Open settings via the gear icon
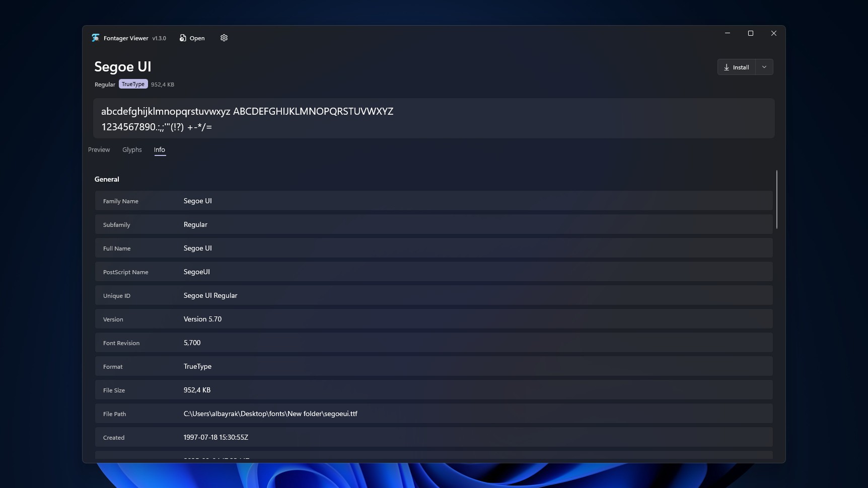This screenshot has width=868, height=488. 224,38
